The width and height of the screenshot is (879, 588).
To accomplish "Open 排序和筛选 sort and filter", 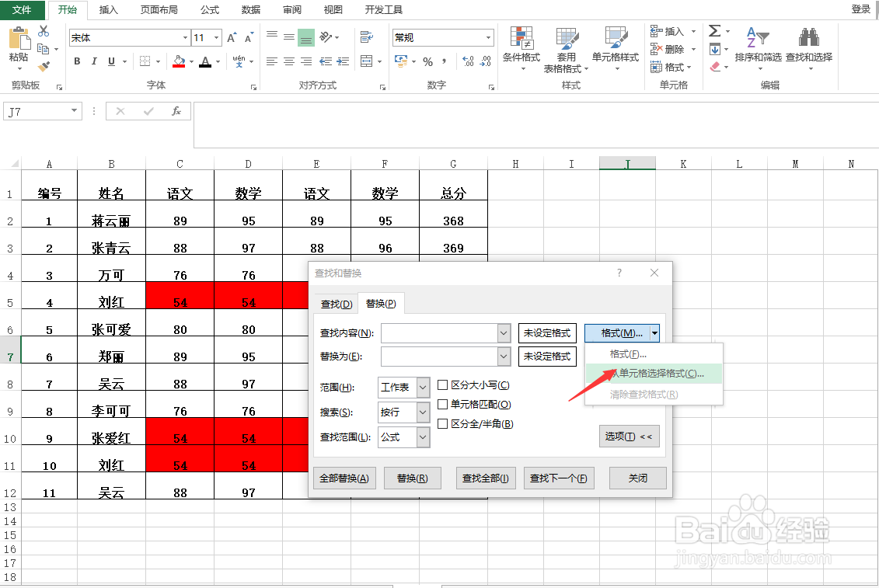I will (758, 48).
